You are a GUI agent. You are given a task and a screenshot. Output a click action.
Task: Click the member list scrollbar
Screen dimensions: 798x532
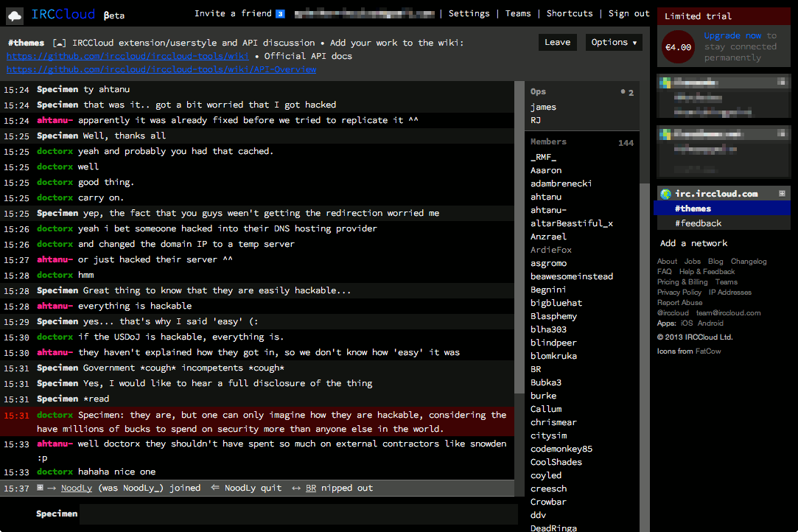click(x=644, y=357)
